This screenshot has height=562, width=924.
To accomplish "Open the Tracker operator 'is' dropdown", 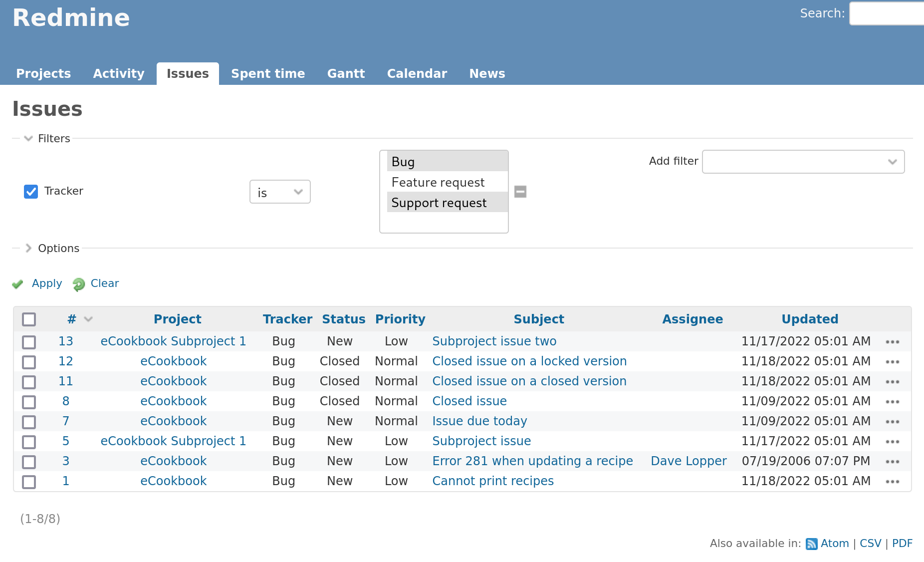I will coord(280,192).
